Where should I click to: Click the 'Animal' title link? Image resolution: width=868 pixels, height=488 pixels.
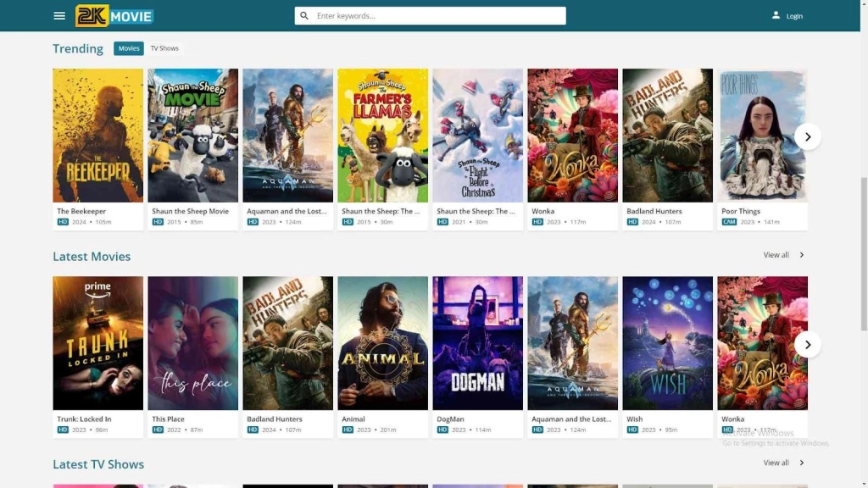pyautogui.click(x=353, y=419)
